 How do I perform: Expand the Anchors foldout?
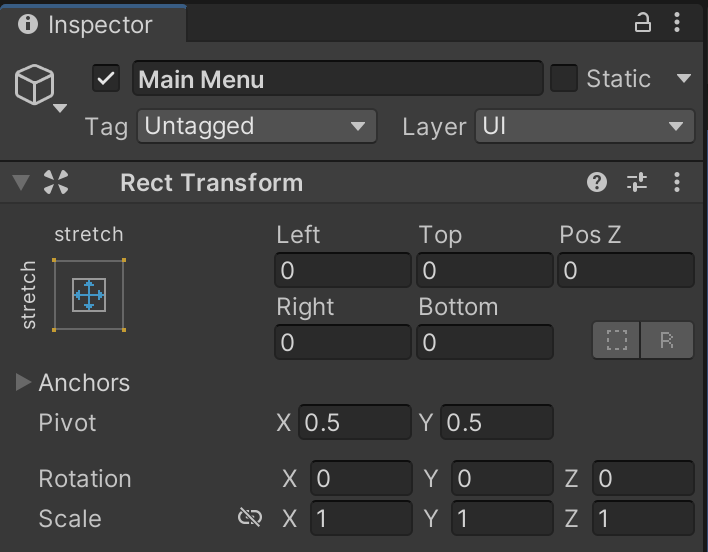point(24,382)
